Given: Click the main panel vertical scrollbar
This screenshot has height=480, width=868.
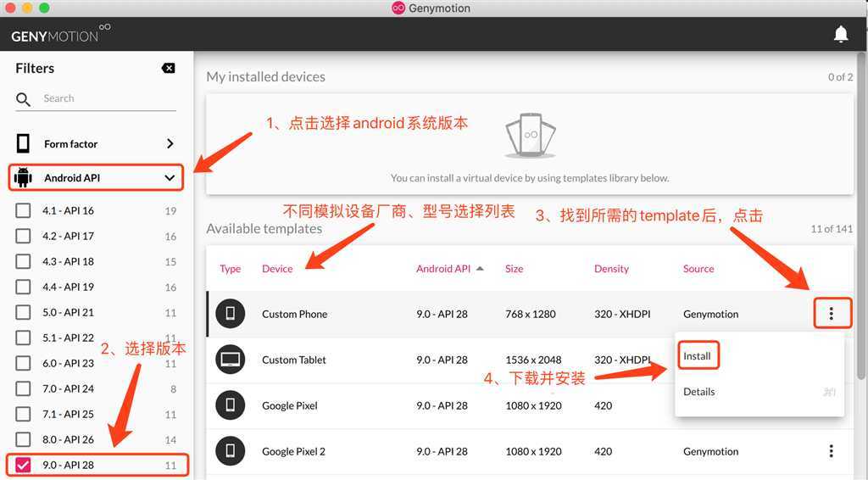Looking at the screenshot, I should [861, 216].
